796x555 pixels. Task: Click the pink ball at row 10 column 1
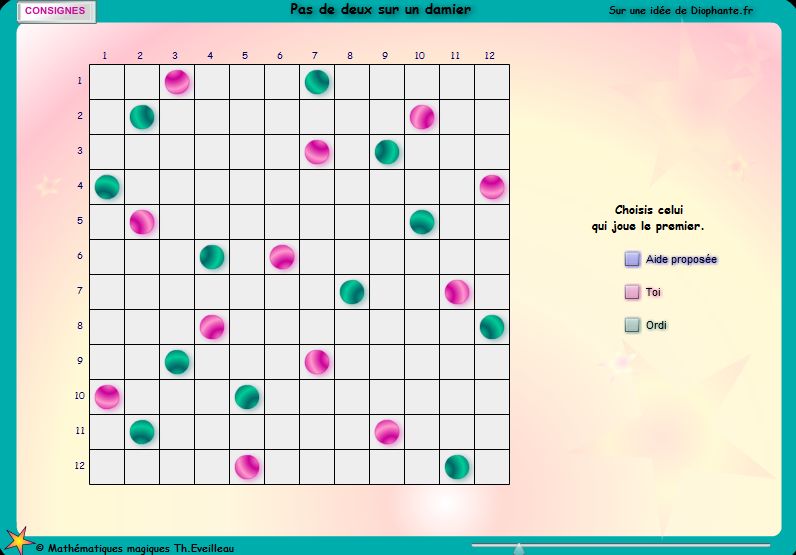coord(107,398)
